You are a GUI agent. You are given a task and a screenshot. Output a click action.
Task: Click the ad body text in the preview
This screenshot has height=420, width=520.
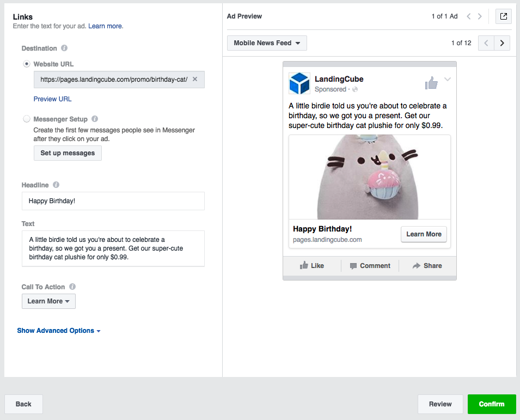point(368,115)
